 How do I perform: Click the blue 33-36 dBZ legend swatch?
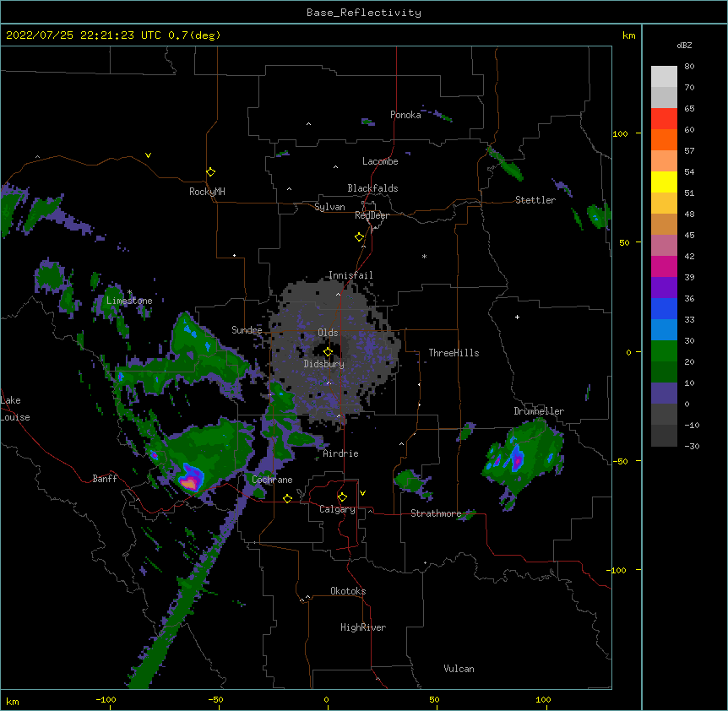point(664,308)
